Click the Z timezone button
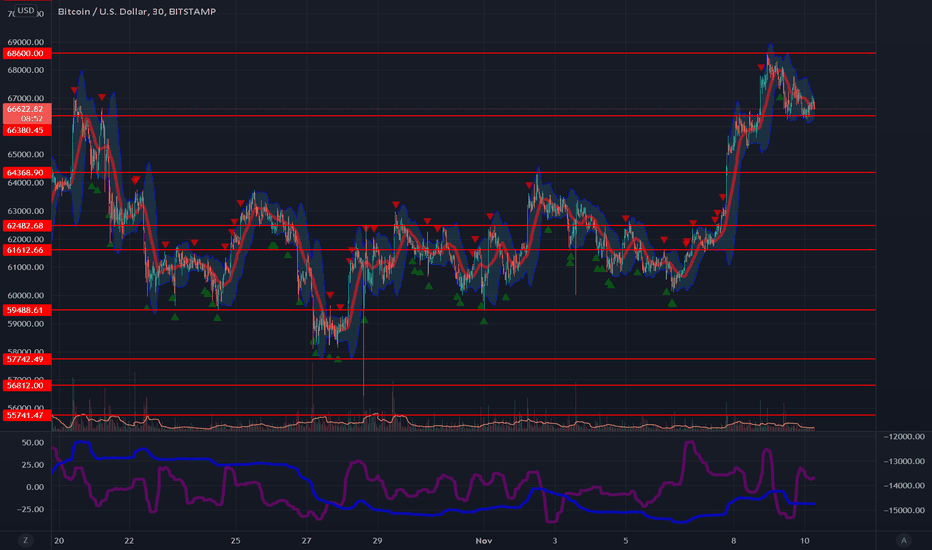Image resolution: width=932 pixels, height=550 pixels. 25,540
